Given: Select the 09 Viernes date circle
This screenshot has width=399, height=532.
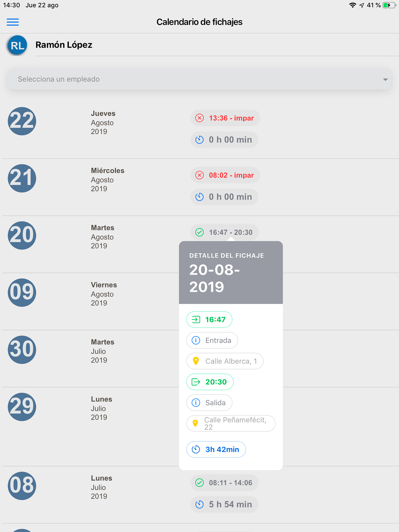Looking at the screenshot, I should coord(22,292).
